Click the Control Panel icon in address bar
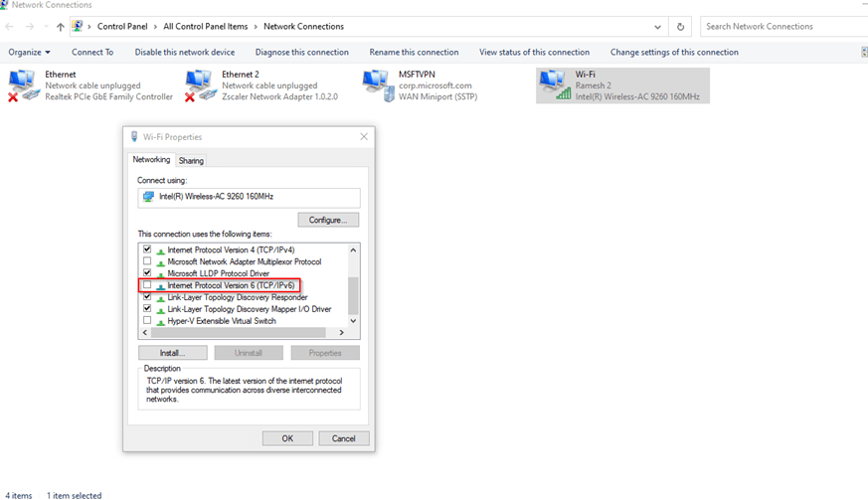Screen dimensions: 868x500 pos(78,26)
